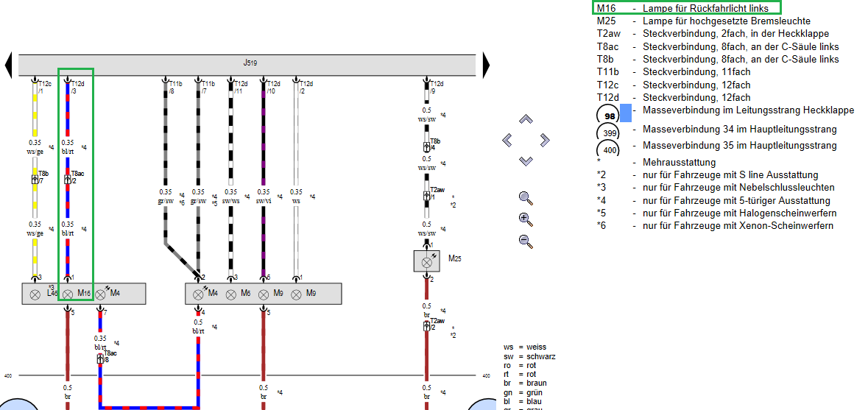Select the L46 lamp symbol
The width and height of the screenshot is (868, 410).
[35, 294]
